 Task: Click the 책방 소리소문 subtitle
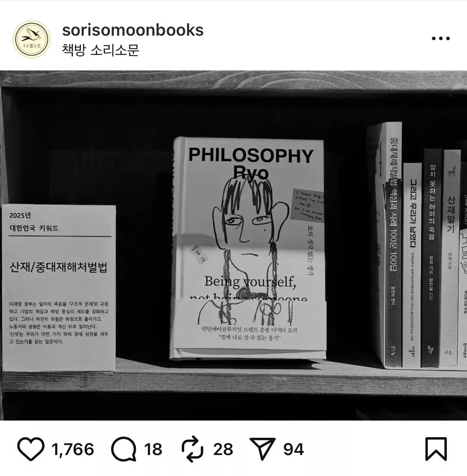100,50
